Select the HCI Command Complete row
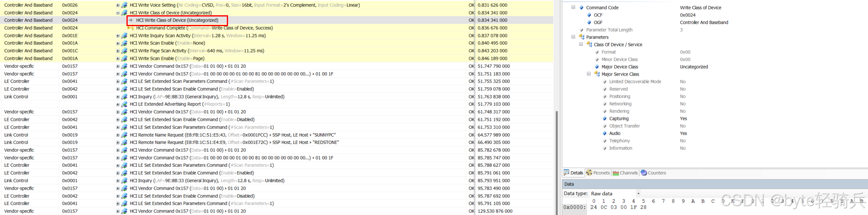This screenshot has height=215, width=868. (x=277, y=28)
